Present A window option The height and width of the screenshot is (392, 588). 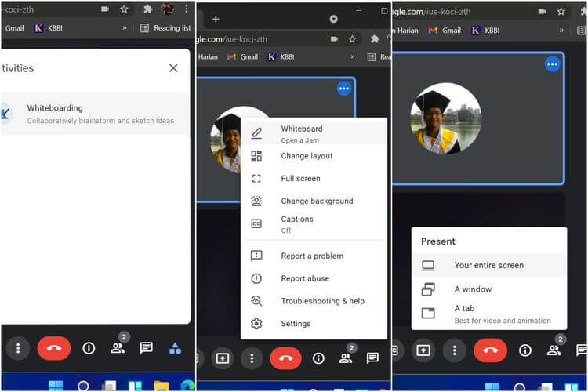click(489, 289)
